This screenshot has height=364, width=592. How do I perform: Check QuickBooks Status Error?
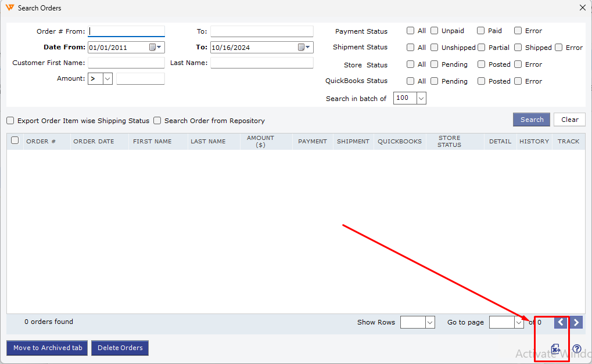coord(518,81)
